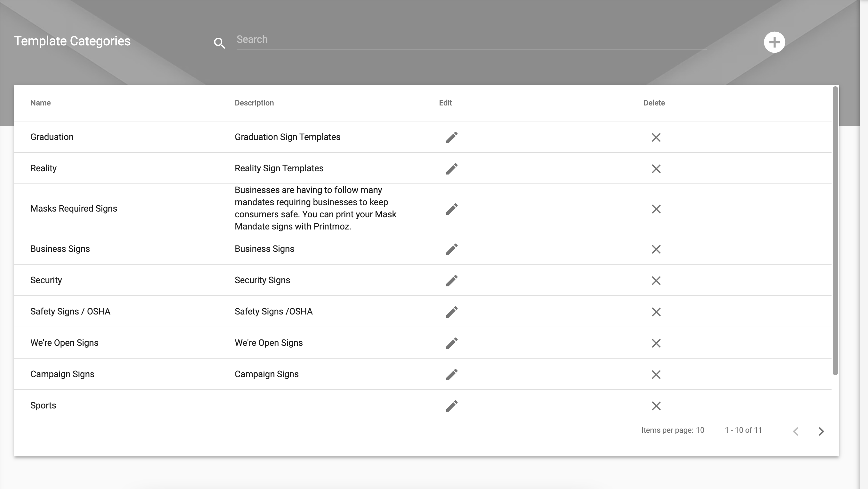Click the Description column header
This screenshot has height=489, width=868.
[x=254, y=103]
